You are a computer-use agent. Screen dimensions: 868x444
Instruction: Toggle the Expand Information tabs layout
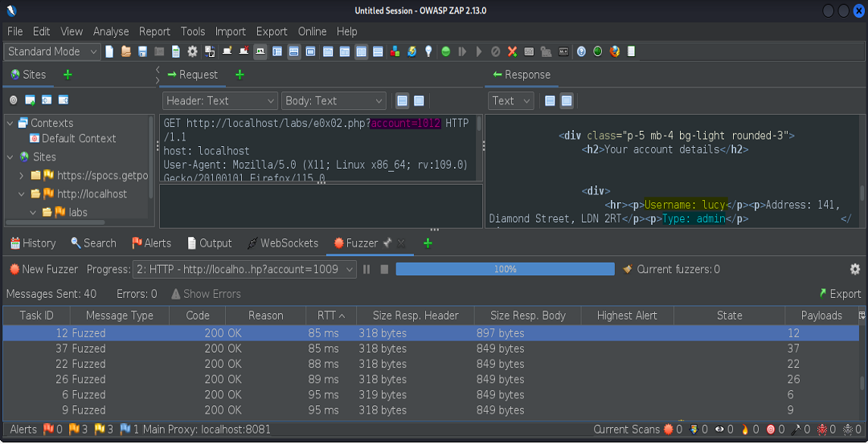[x=294, y=52]
